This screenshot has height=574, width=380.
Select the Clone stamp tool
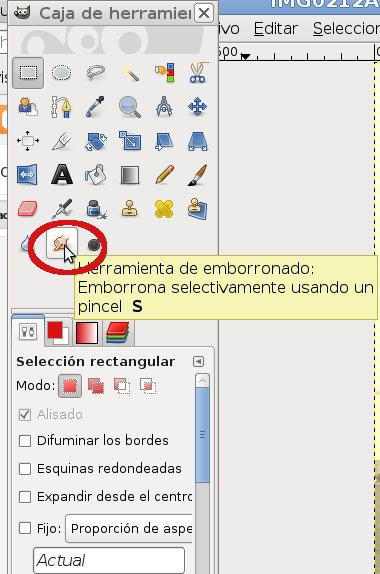click(x=130, y=209)
